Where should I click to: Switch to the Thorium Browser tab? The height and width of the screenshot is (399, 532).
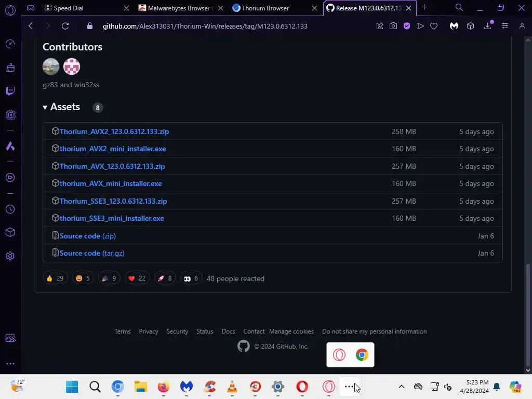click(x=265, y=8)
